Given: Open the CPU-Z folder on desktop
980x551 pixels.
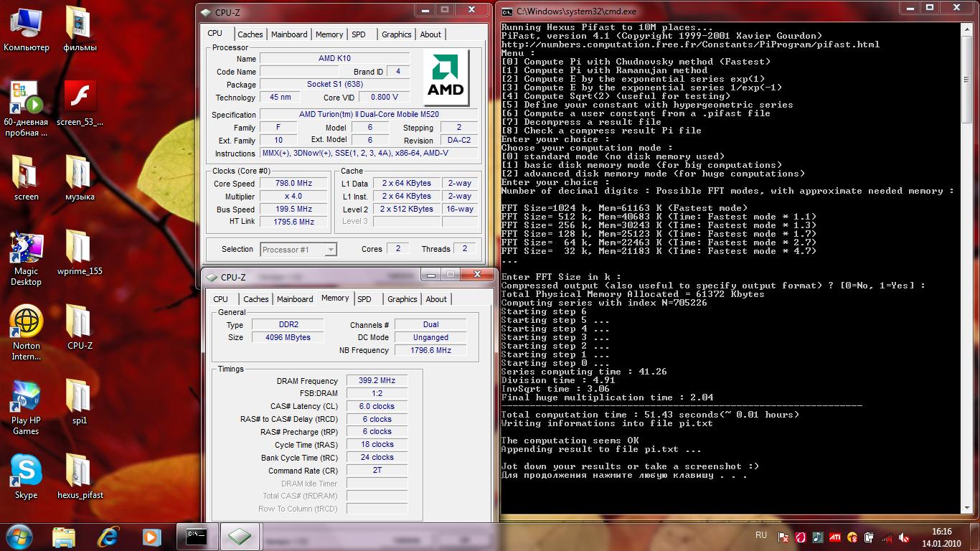Looking at the screenshot, I should click(x=80, y=328).
